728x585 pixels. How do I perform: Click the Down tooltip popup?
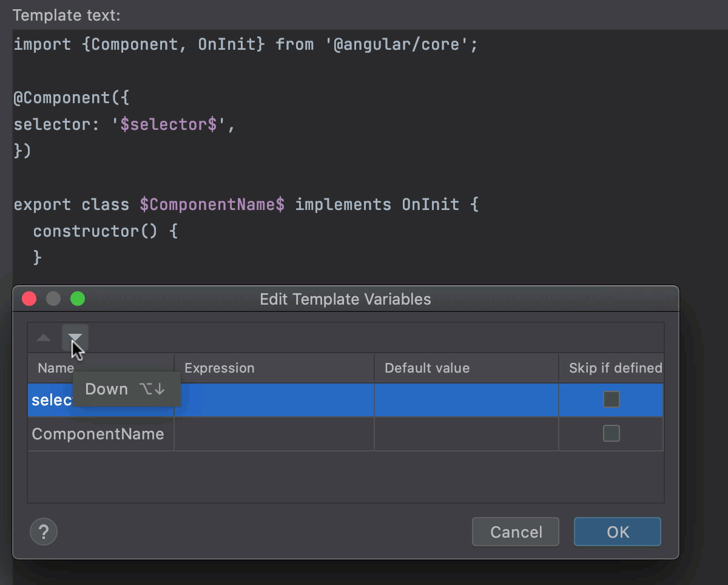(126, 388)
